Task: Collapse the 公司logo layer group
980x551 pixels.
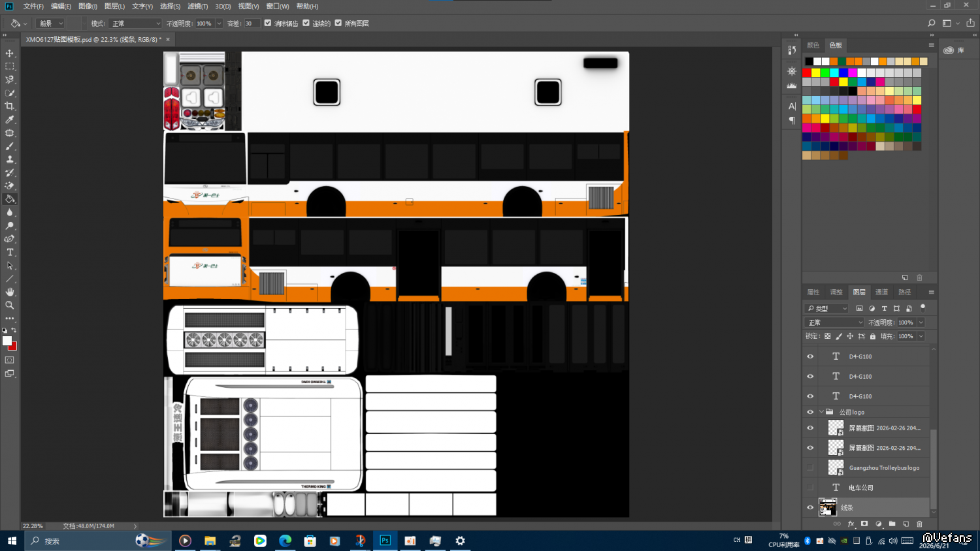Action: 821,412
